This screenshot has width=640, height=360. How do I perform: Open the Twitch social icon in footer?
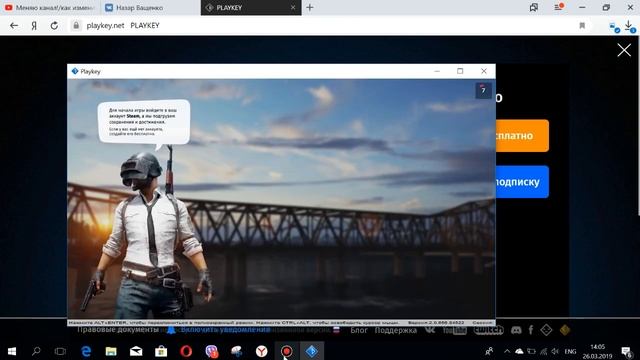pyautogui.click(x=489, y=330)
